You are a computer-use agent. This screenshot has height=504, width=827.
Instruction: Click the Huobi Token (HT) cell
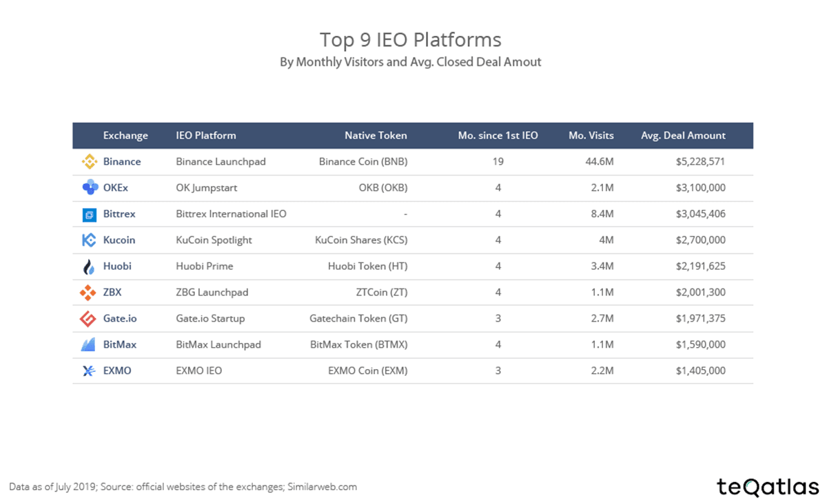click(367, 266)
